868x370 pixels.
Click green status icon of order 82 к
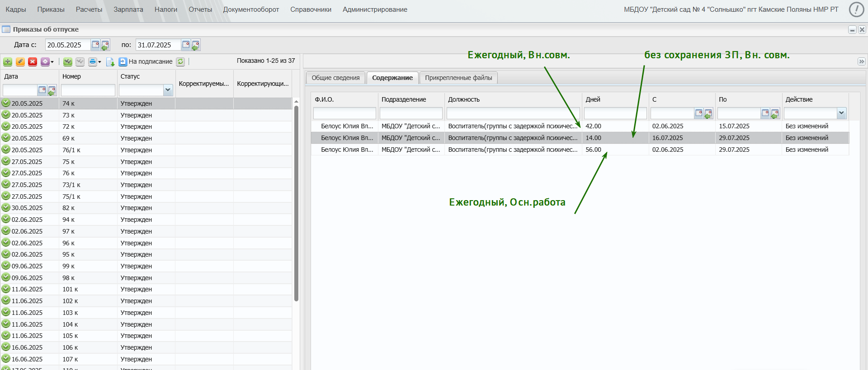click(x=6, y=207)
